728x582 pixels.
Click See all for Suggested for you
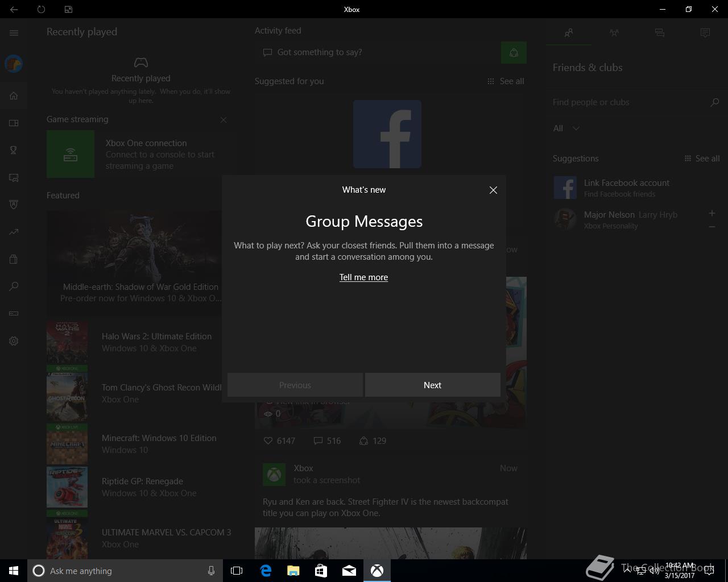pyautogui.click(x=506, y=81)
